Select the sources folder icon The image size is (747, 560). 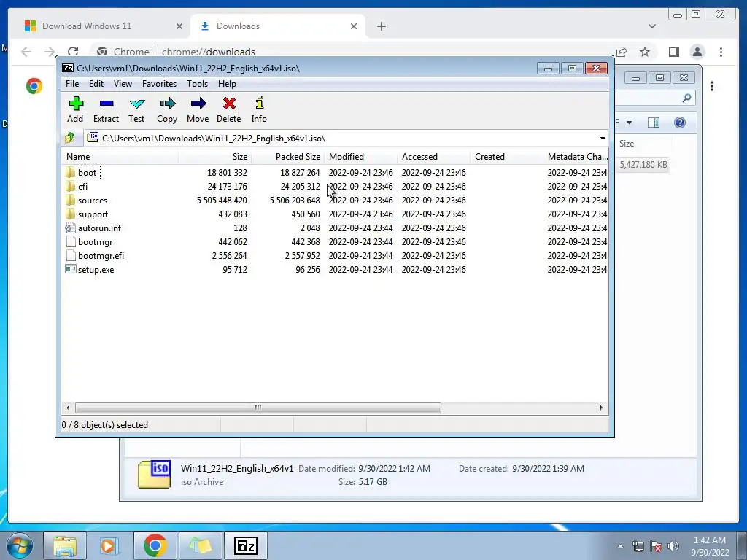click(x=71, y=200)
